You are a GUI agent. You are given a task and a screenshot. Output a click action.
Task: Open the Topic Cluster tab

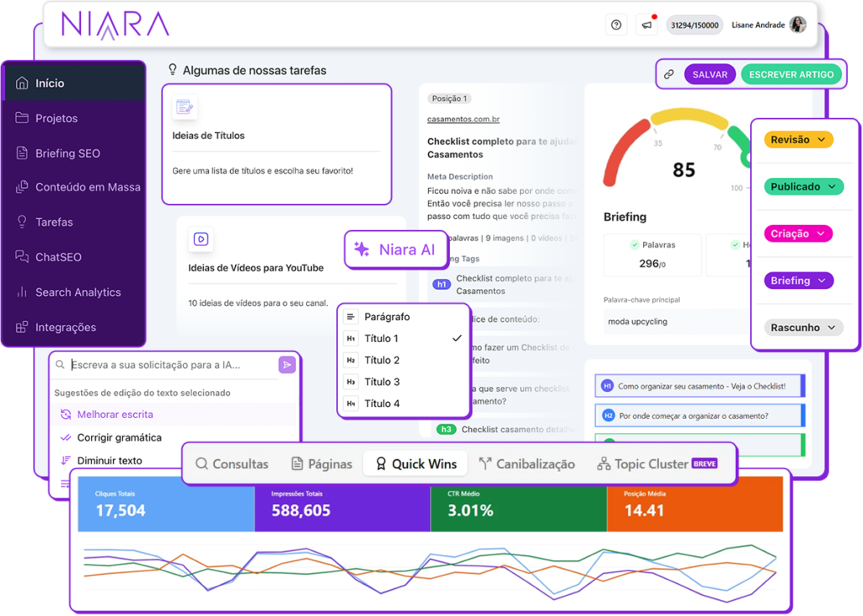coord(657,464)
